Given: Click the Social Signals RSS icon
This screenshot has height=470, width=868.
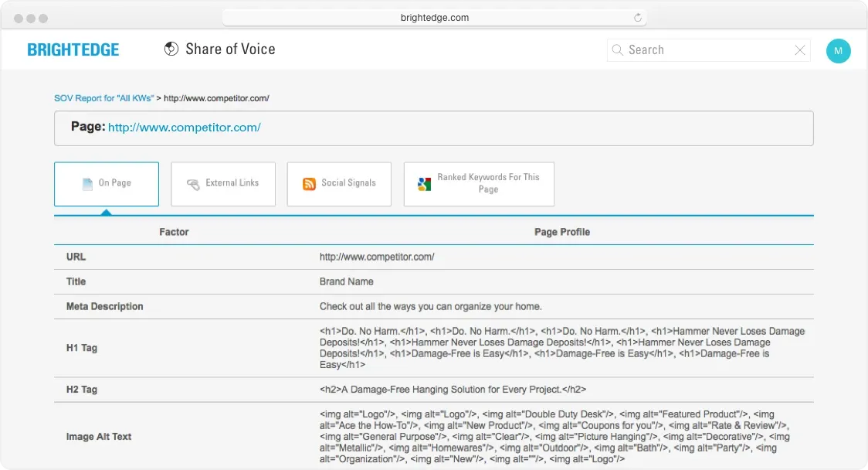Looking at the screenshot, I should pos(310,184).
